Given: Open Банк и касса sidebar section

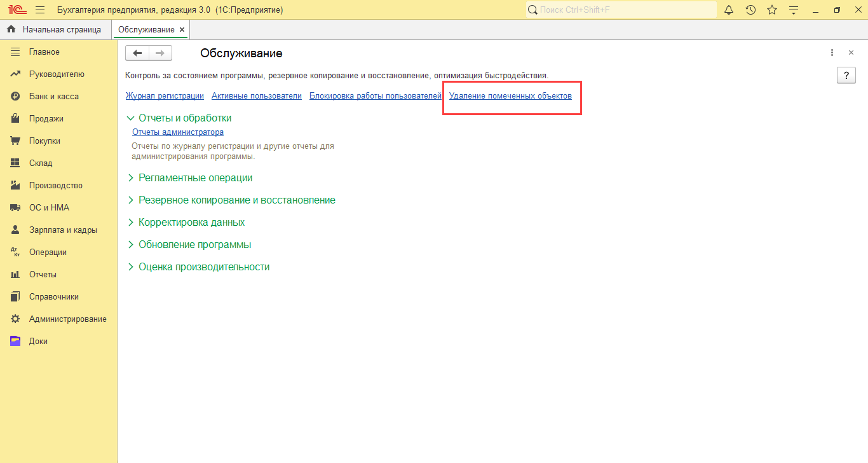Looking at the screenshot, I should click(x=53, y=97).
